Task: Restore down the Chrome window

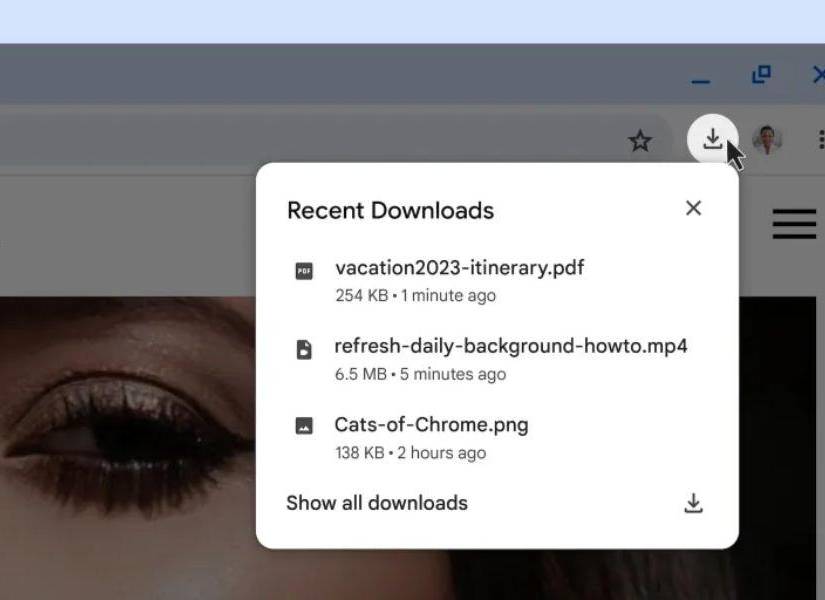Action: [x=761, y=75]
